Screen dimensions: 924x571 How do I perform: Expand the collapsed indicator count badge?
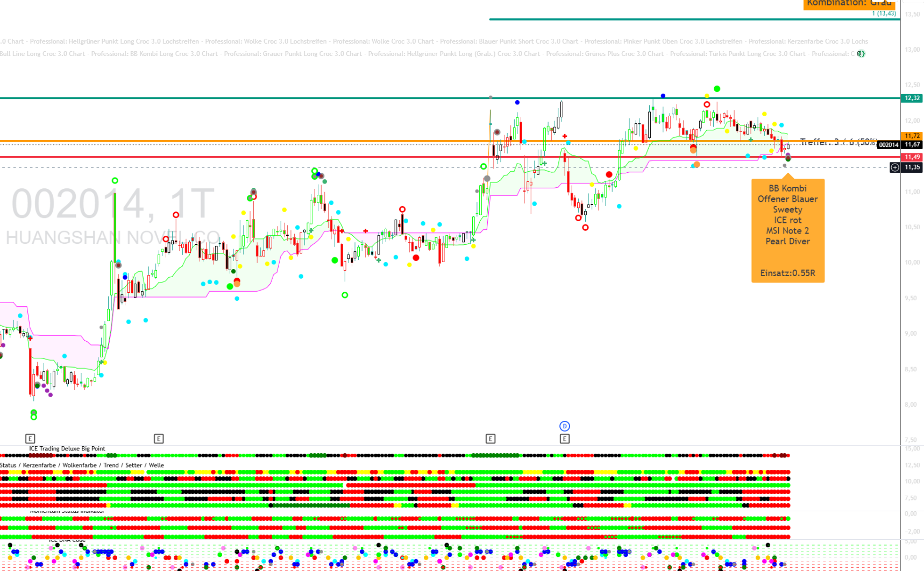click(861, 54)
